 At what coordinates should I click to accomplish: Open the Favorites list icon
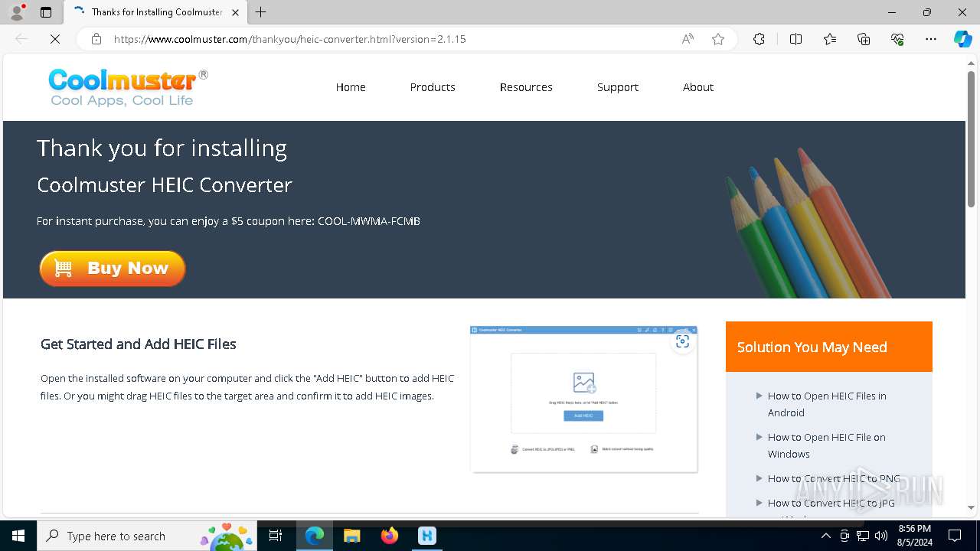pos(830,39)
